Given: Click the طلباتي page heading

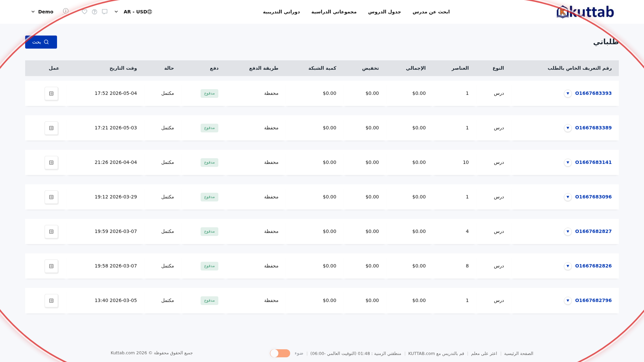Looking at the screenshot, I should (606, 42).
